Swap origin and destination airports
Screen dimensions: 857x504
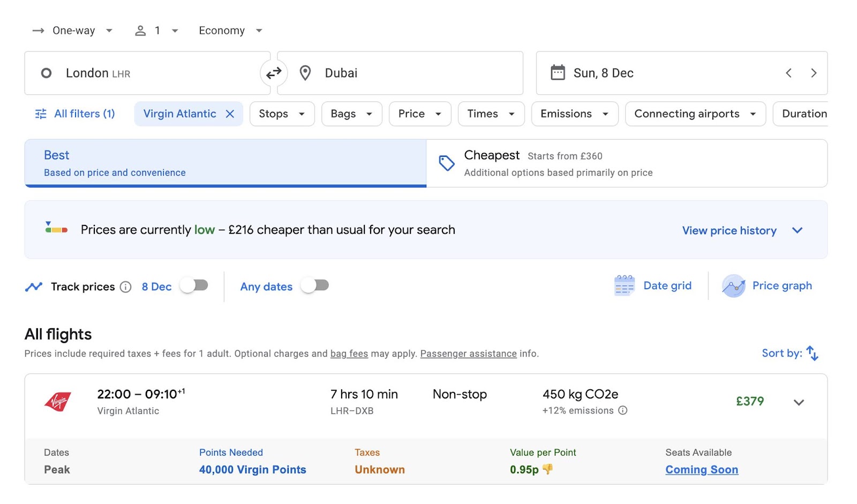[274, 73]
